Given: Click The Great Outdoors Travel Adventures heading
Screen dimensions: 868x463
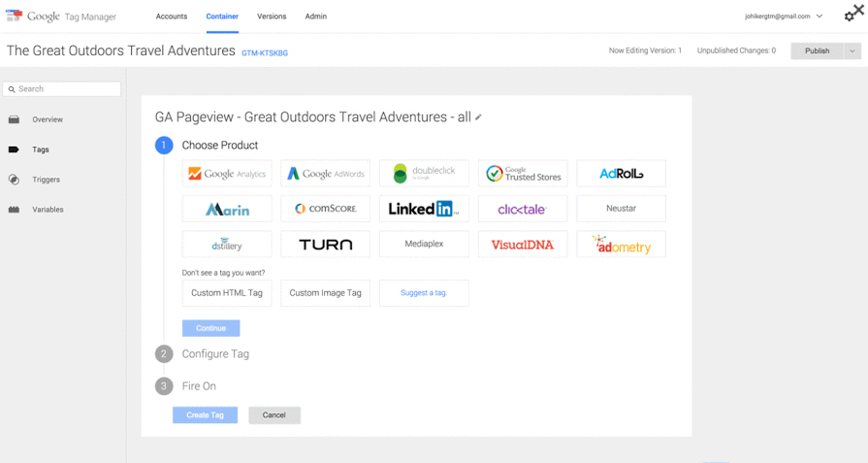Looking at the screenshot, I should (x=120, y=50).
